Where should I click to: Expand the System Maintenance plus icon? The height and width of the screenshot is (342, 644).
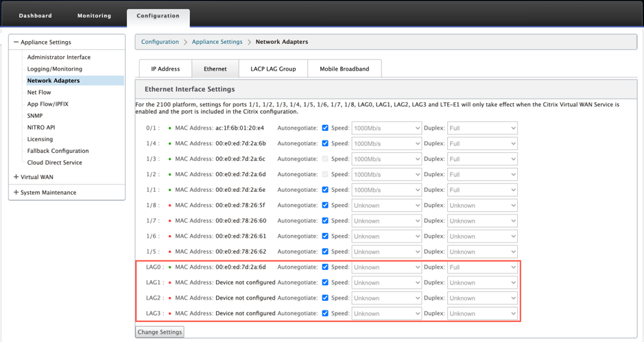point(16,192)
